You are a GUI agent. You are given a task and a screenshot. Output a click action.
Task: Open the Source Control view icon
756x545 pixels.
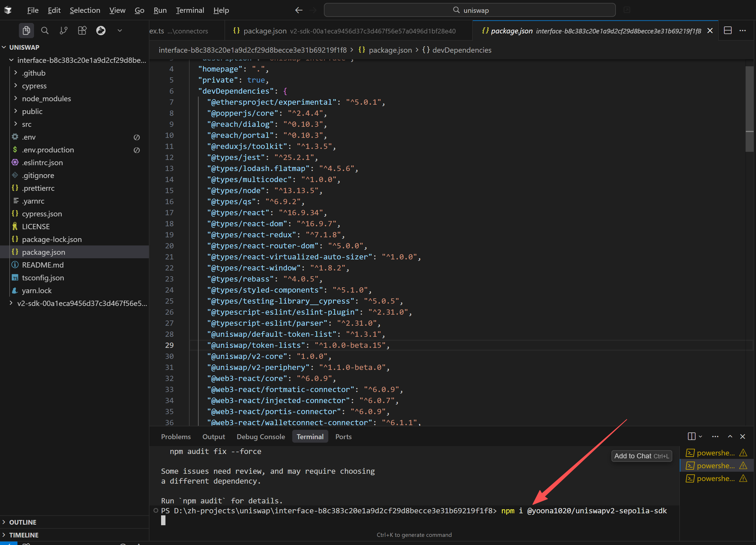63,31
